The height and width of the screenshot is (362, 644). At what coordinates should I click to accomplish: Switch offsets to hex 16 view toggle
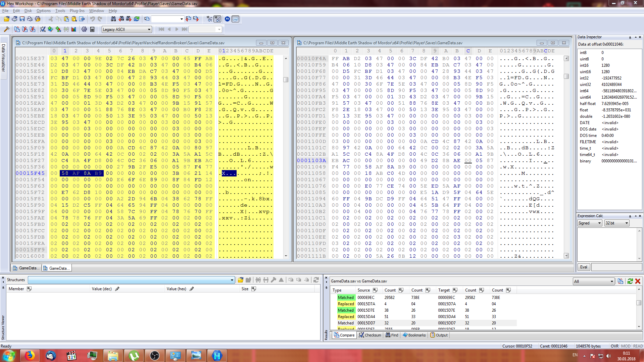(x=217, y=19)
